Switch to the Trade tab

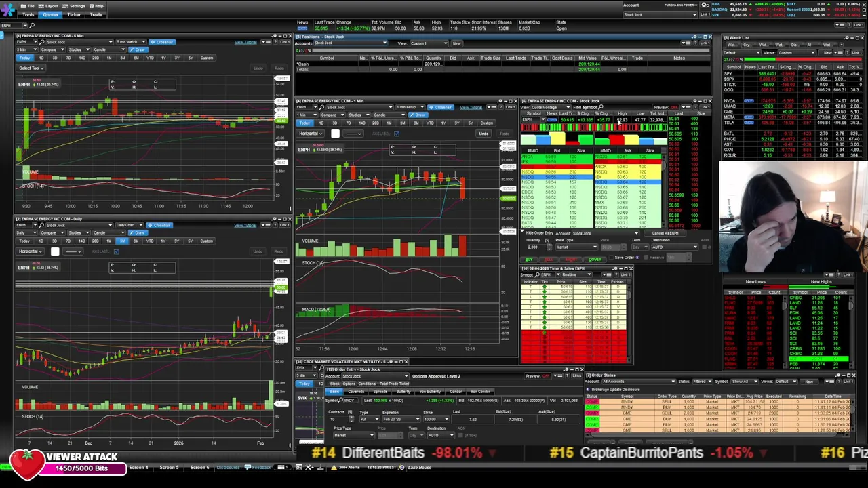96,14
